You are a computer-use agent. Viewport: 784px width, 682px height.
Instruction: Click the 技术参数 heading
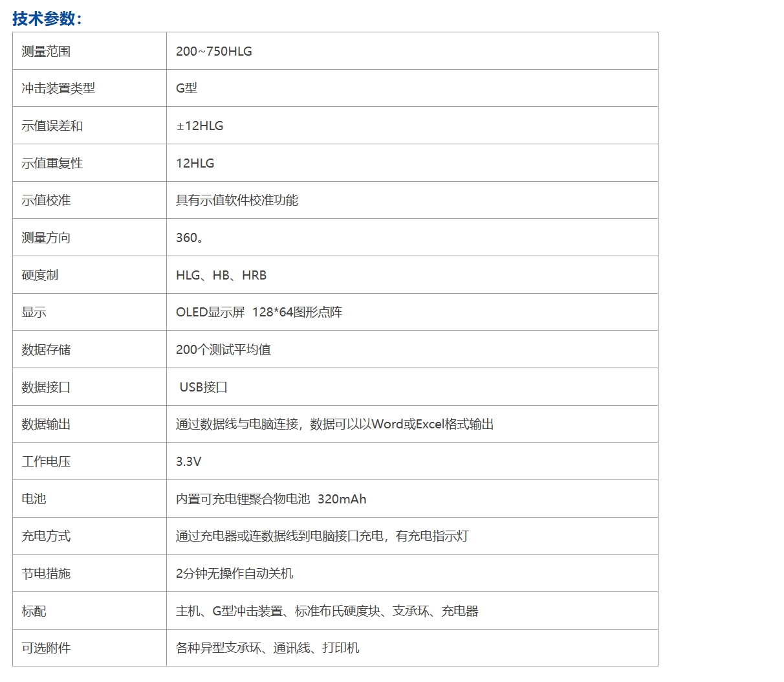pyautogui.click(x=47, y=19)
